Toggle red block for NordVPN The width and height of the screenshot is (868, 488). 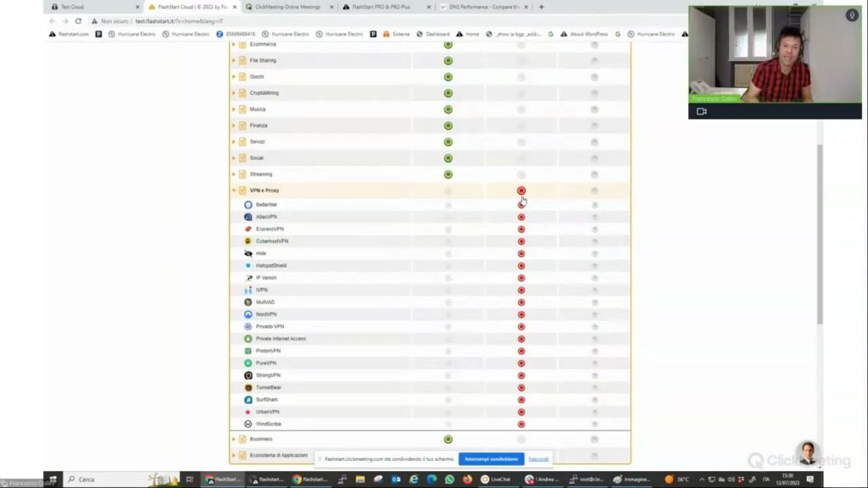pos(521,314)
